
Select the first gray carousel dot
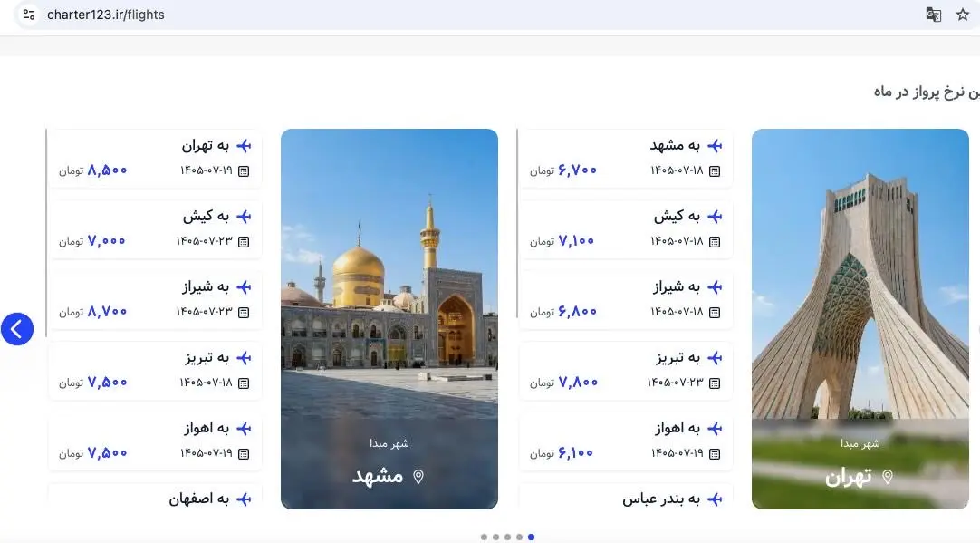click(484, 537)
